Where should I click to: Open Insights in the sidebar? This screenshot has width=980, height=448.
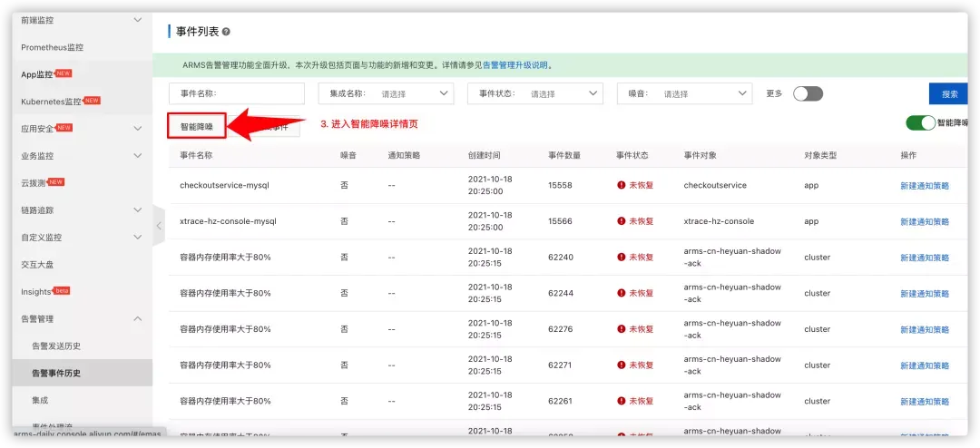point(36,292)
